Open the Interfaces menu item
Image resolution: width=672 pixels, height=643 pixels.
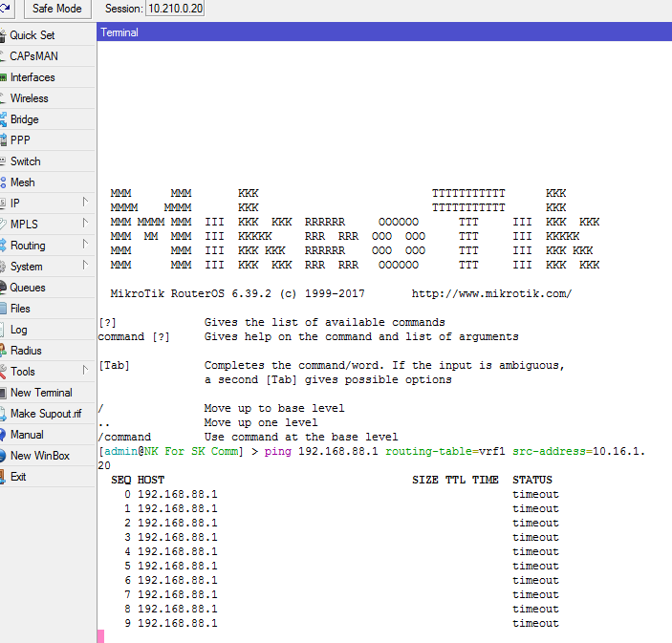pyautogui.click(x=47, y=77)
